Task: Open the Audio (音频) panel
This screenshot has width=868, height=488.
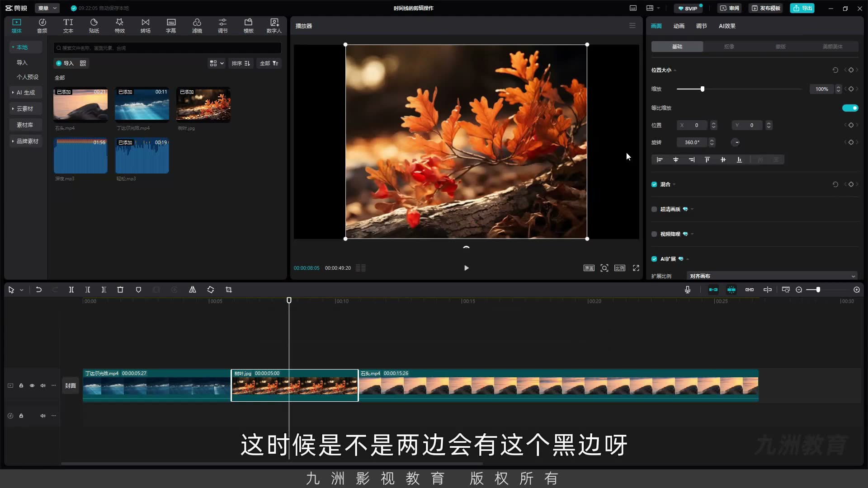Action: coord(42,26)
